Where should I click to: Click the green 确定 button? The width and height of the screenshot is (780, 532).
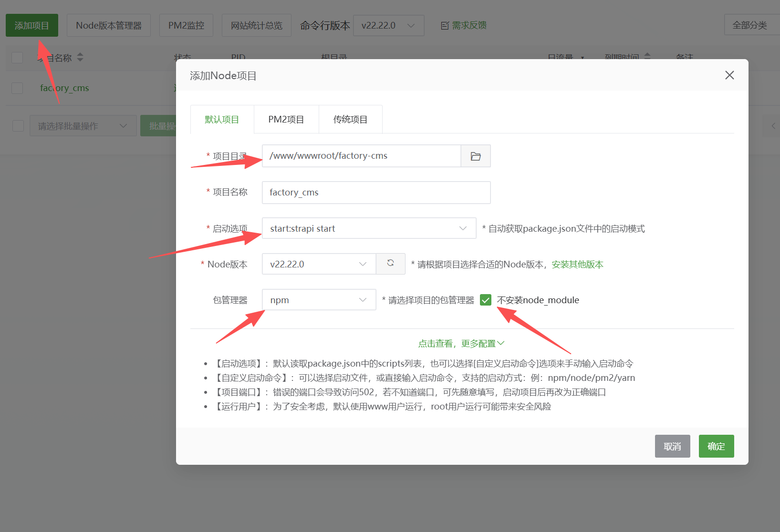716,446
